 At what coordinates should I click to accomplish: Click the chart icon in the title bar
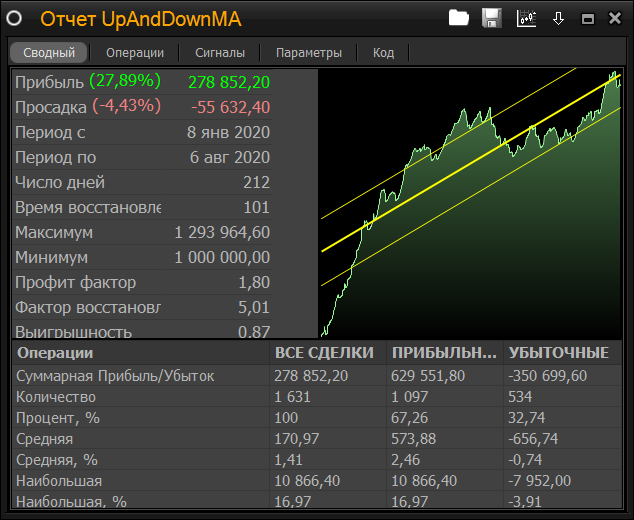[525, 18]
